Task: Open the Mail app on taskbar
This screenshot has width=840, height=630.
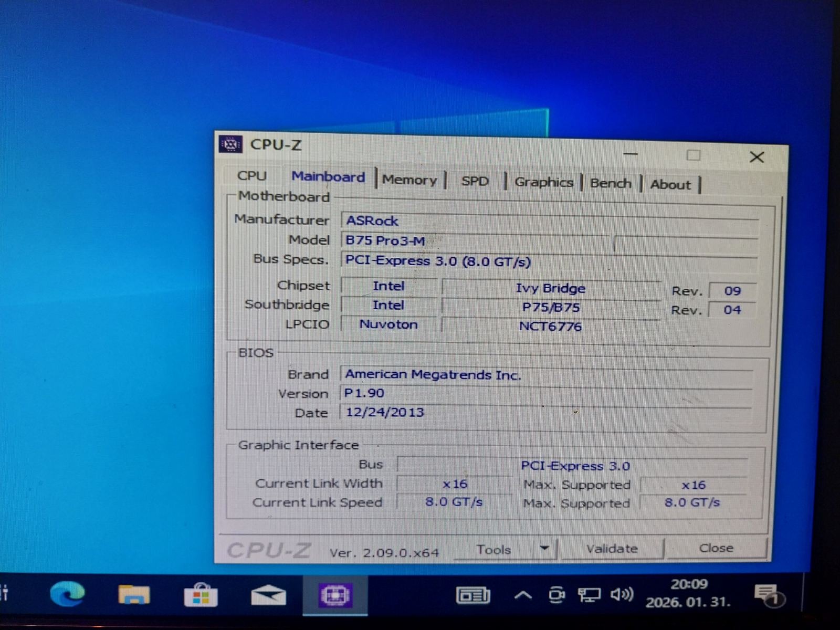Action: (x=268, y=595)
